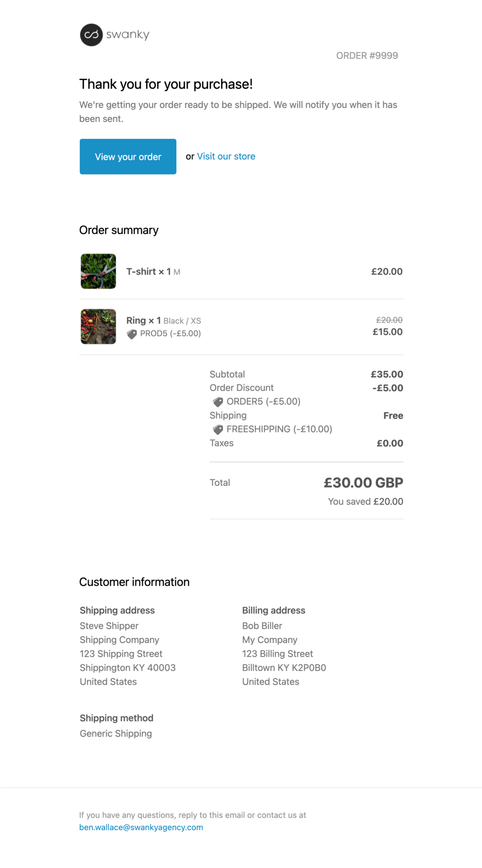
Task: Click the You saved £20.00 text
Action: (365, 501)
